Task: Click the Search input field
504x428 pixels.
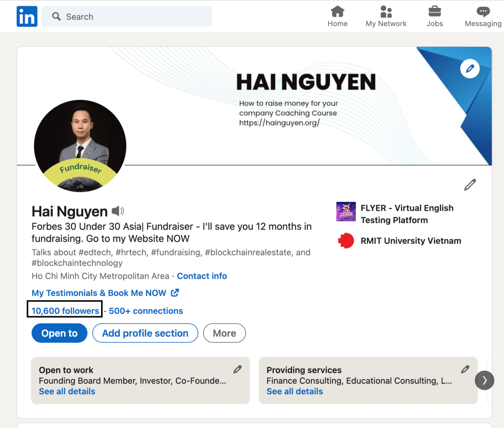Action: [x=127, y=17]
